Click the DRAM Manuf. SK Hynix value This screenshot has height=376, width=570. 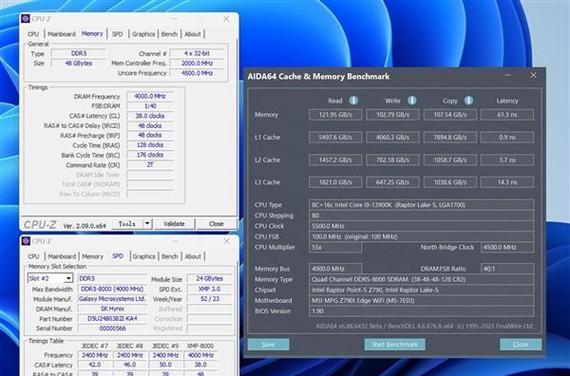[112, 309]
